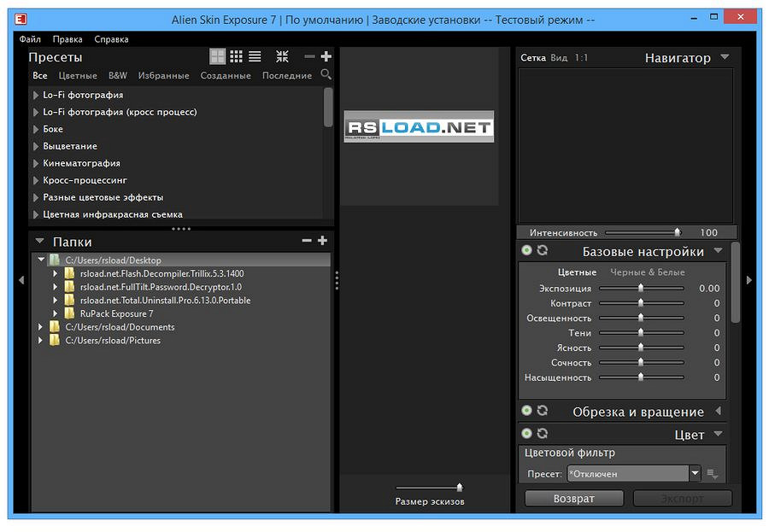Toggle Сетка grid overlay
Viewport: 769px width, 532px height.
coord(533,58)
